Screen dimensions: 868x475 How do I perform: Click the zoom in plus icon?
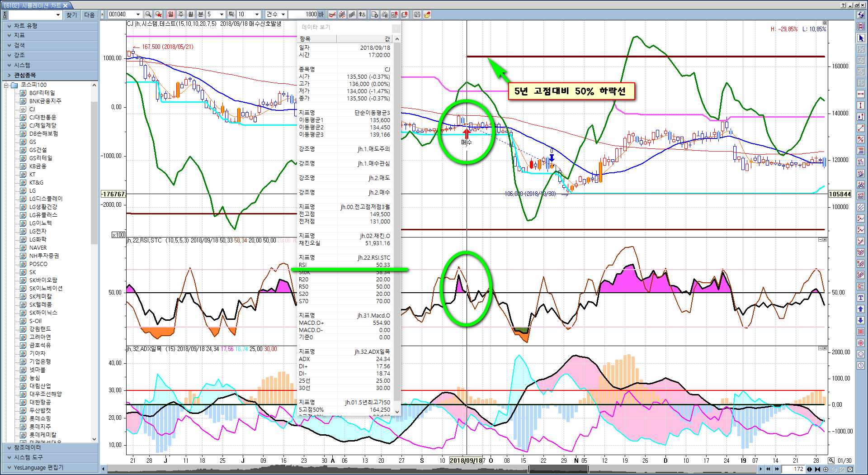click(826, 469)
